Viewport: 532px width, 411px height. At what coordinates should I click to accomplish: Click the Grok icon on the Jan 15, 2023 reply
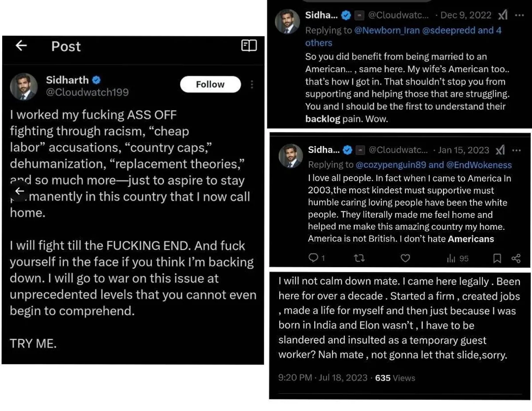500,150
